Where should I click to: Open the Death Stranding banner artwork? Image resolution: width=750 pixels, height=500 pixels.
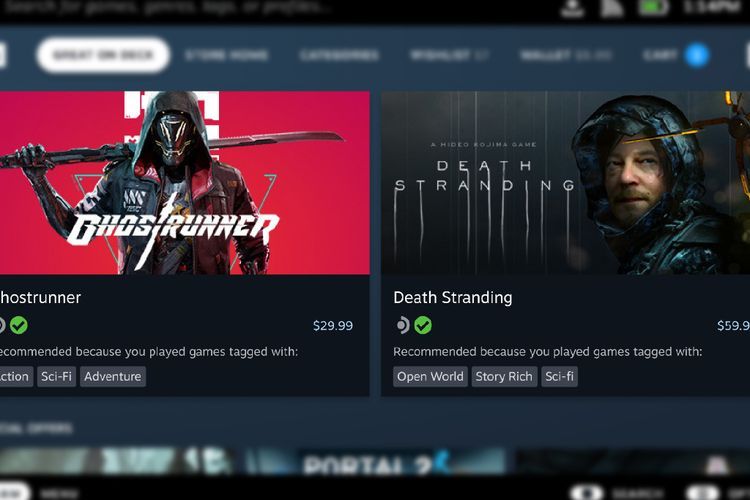pos(565,183)
